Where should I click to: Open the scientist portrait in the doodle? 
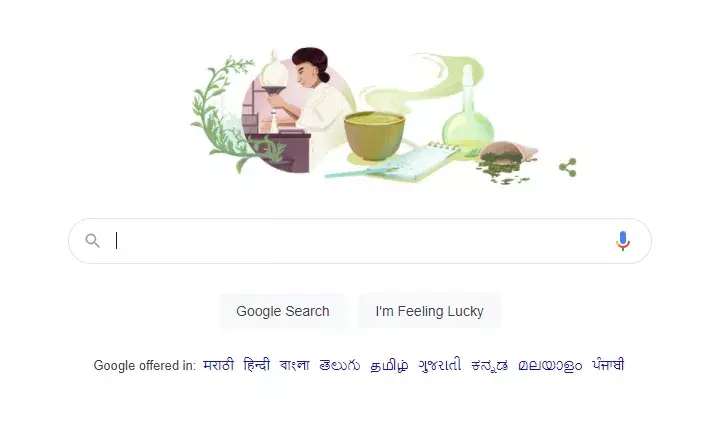pos(299,110)
